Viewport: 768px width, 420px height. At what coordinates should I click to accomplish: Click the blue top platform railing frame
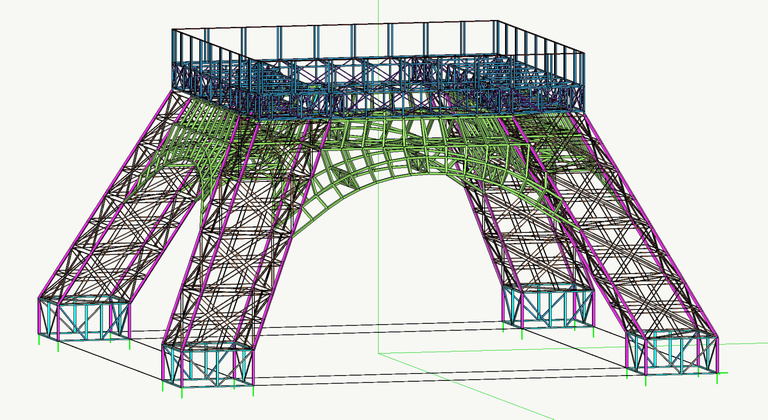[x=378, y=70]
